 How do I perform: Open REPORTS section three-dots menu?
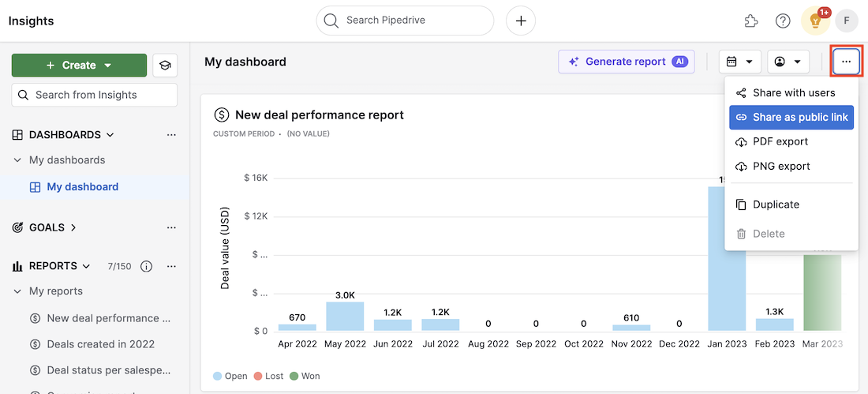click(171, 266)
